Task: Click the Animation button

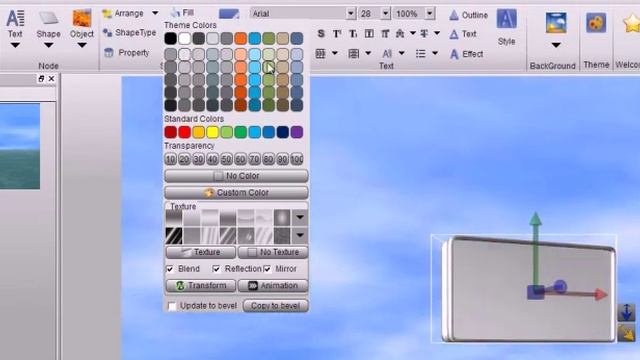Action: [x=273, y=286]
